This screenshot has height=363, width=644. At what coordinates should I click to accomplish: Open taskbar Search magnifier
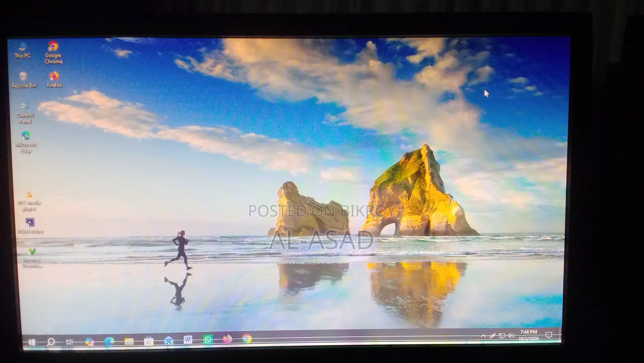tap(51, 342)
